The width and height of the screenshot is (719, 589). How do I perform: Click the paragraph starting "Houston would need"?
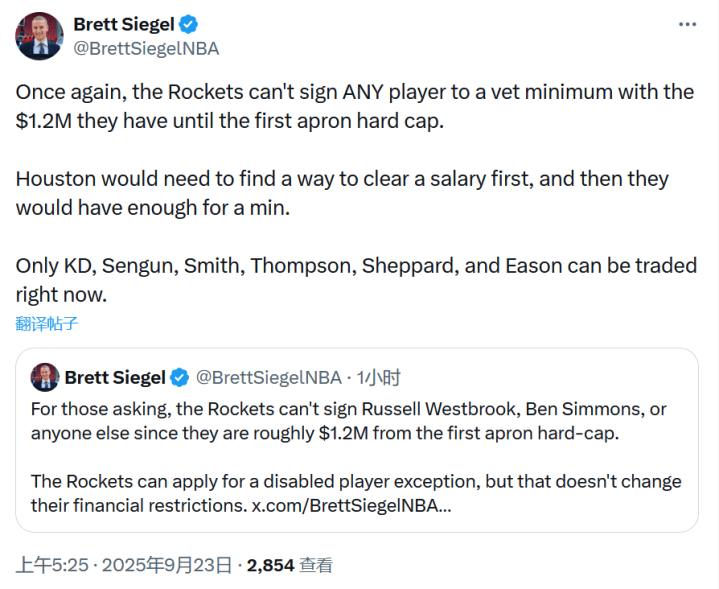tap(342, 193)
